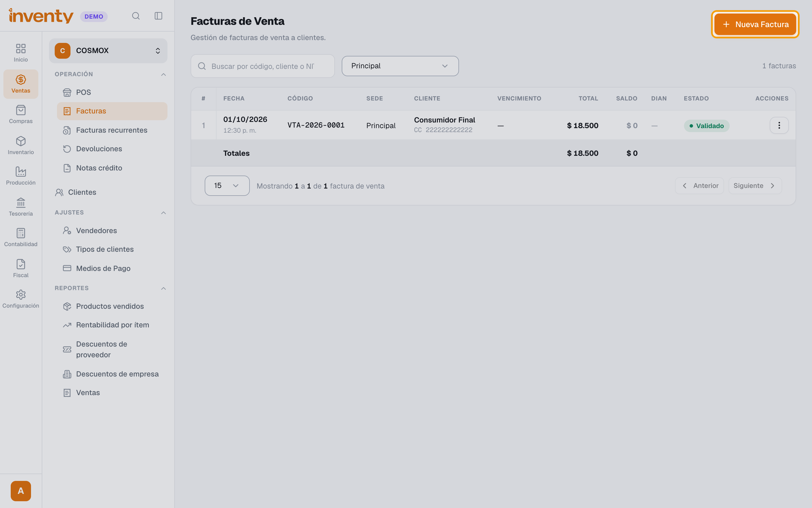Open the Clientes section
This screenshot has width=812, height=508.
coord(108,192)
